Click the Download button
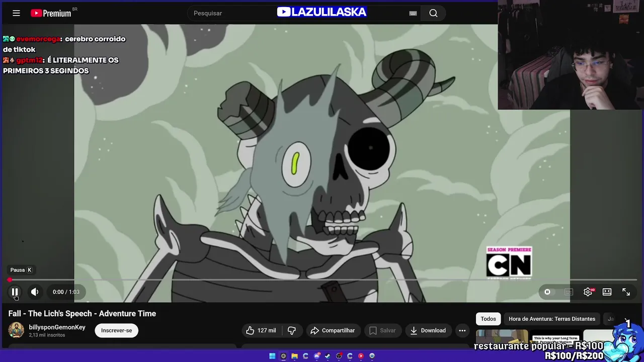Screen dimensions: 644x362 428,330
